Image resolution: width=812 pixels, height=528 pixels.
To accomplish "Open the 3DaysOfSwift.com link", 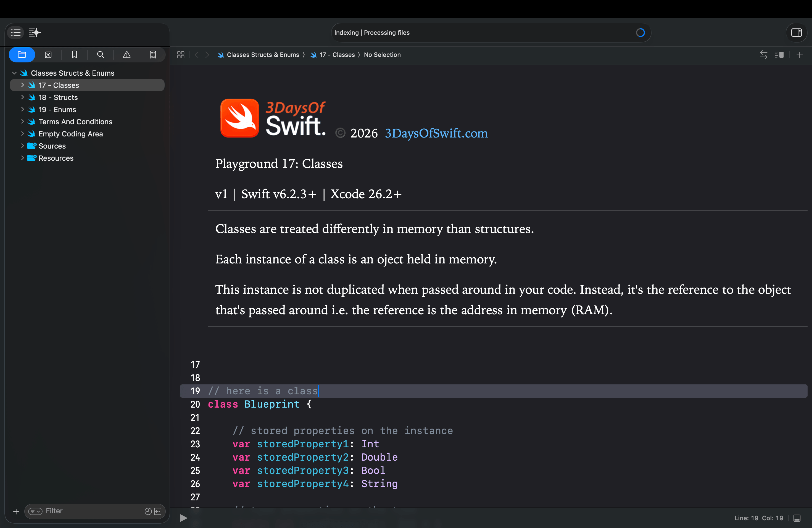I will coord(436,133).
